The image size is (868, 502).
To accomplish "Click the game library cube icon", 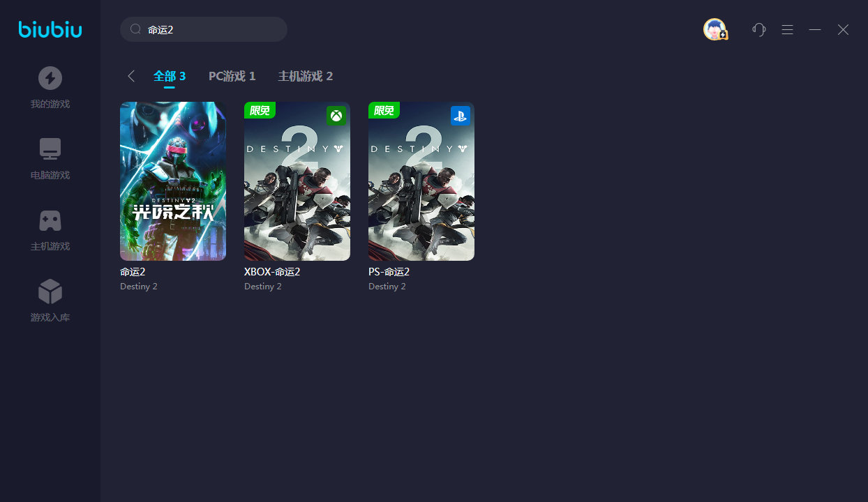I will [50, 291].
